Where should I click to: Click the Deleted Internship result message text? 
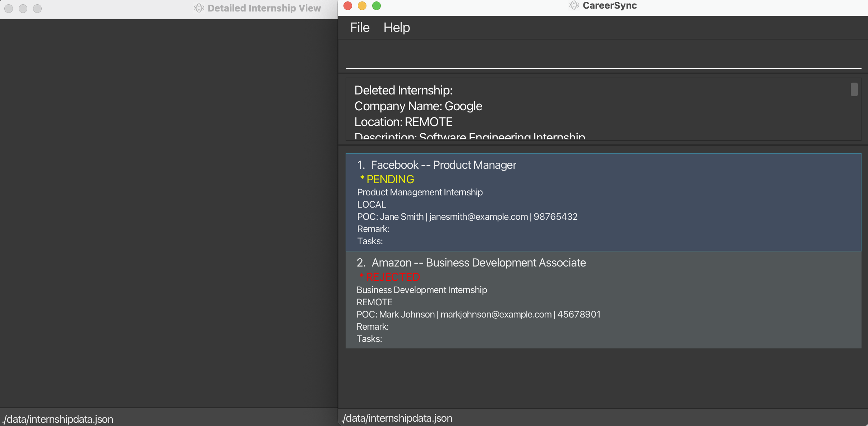[x=403, y=90]
